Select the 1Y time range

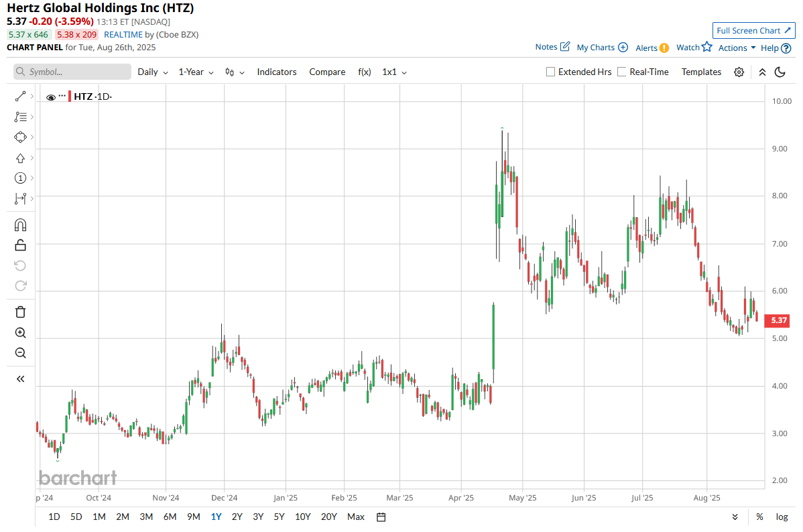click(x=216, y=517)
